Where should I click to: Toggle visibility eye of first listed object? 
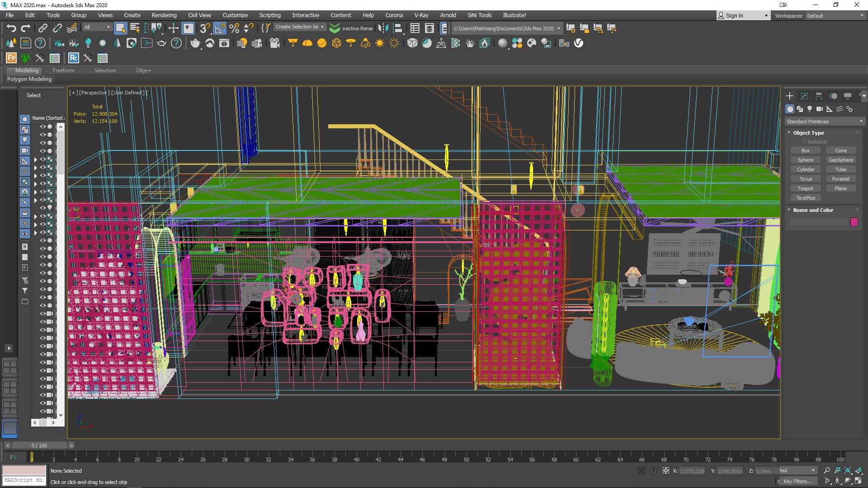[43, 127]
